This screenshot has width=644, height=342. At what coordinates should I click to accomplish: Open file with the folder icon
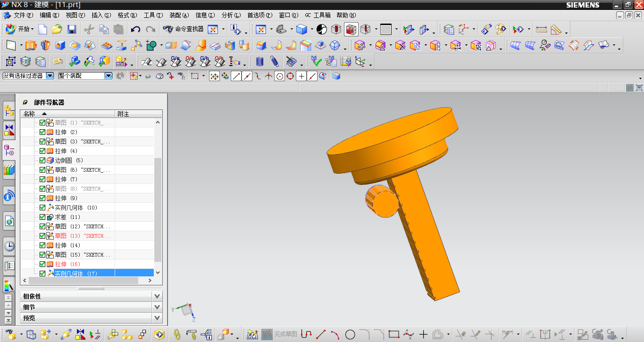[x=57, y=30]
